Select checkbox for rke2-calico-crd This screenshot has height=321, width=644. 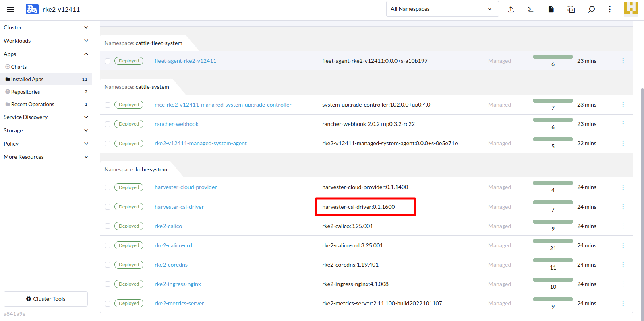(x=108, y=245)
